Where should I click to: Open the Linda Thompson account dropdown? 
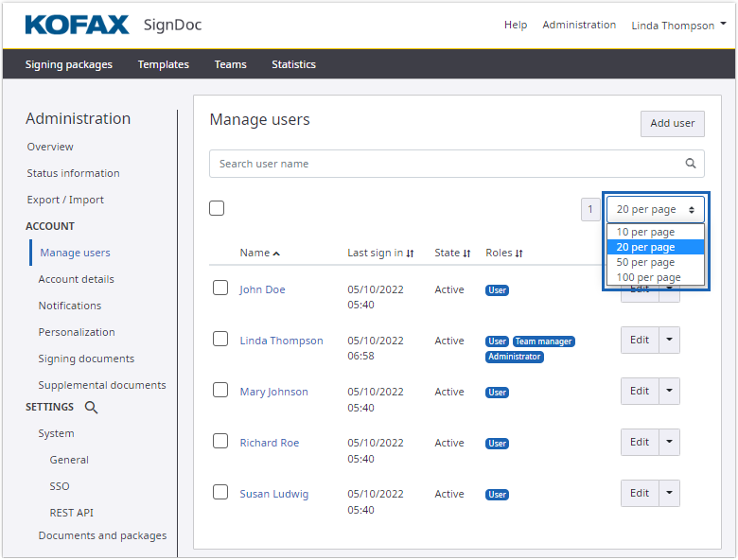[x=678, y=26]
